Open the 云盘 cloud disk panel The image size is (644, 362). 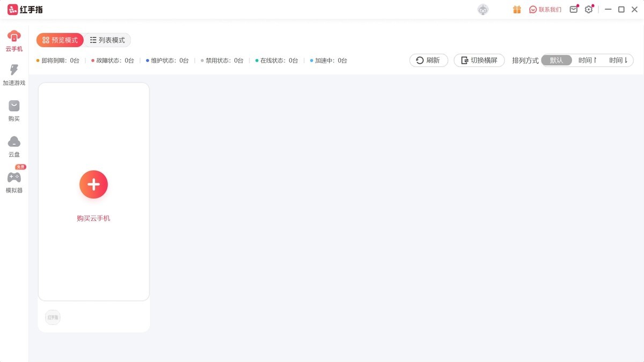pos(13,146)
